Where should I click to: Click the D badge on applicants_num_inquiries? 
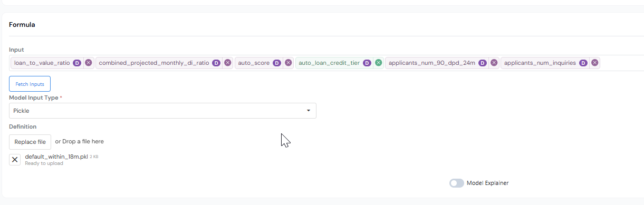pyautogui.click(x=583, y=63)
